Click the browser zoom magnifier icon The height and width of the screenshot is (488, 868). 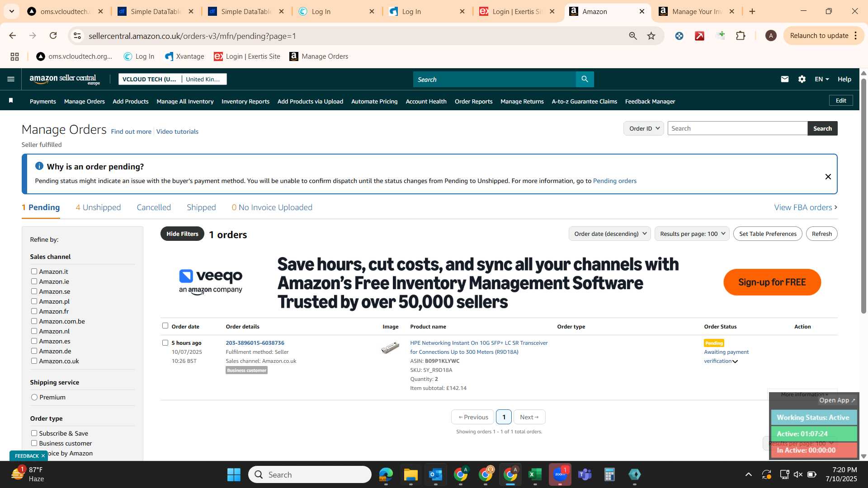click(x=633, y=36)
